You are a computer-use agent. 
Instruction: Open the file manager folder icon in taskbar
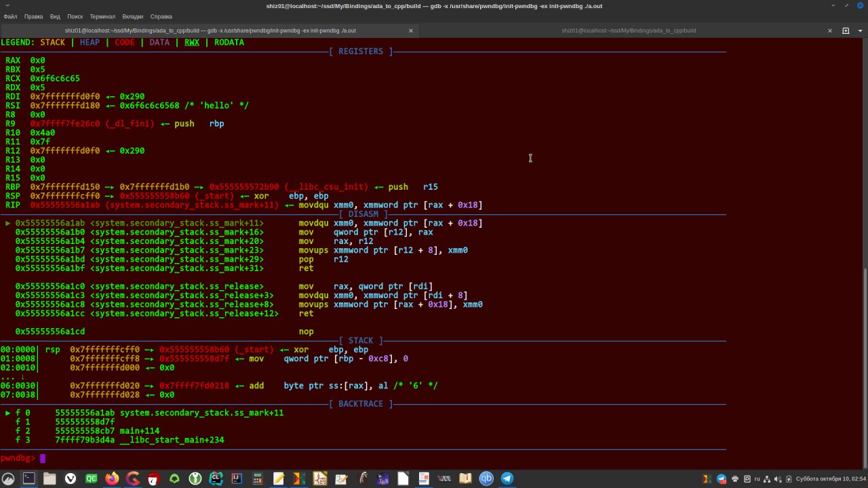click(50, 479)
